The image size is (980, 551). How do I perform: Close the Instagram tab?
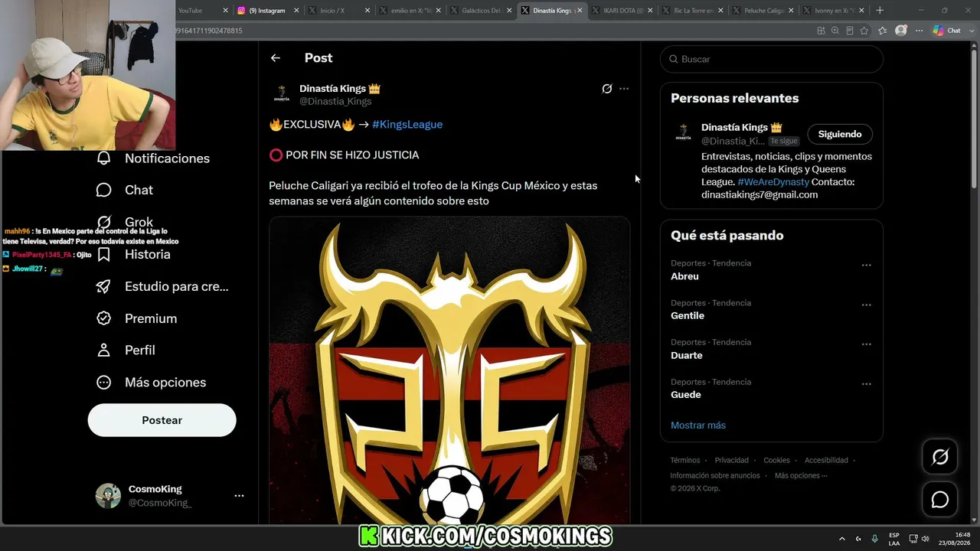tap(296, 11)
